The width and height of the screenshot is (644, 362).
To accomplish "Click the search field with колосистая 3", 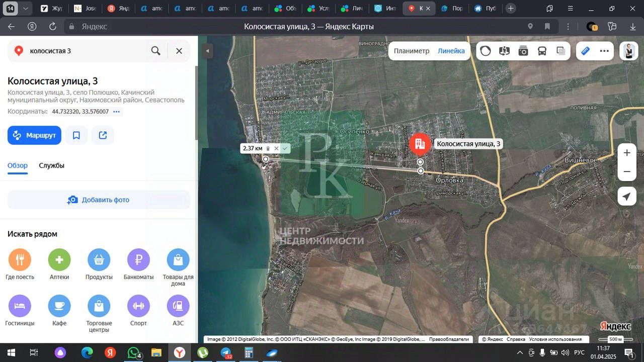I will tap(86, 51).
